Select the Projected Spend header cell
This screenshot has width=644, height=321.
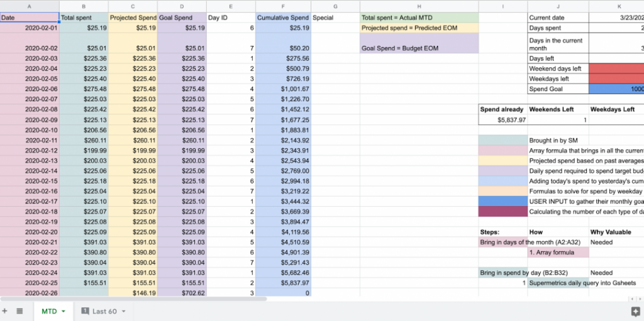click(133, 18)
